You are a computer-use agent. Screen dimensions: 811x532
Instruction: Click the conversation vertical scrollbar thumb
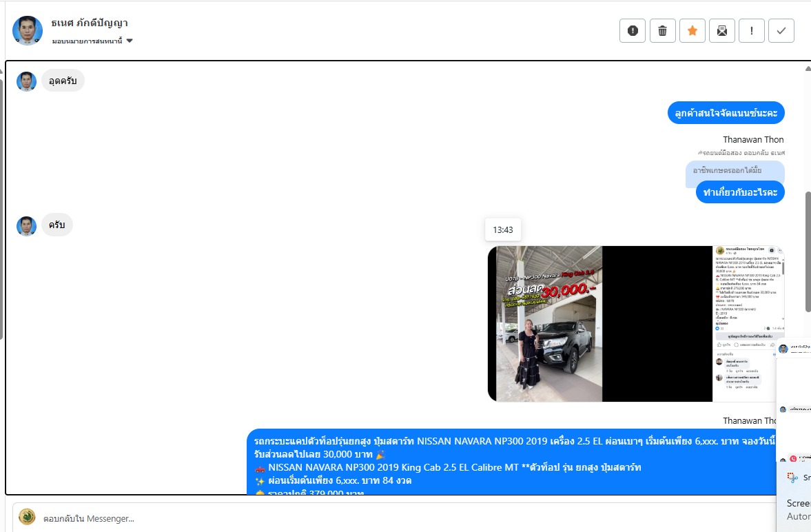(x=808, y=252)
